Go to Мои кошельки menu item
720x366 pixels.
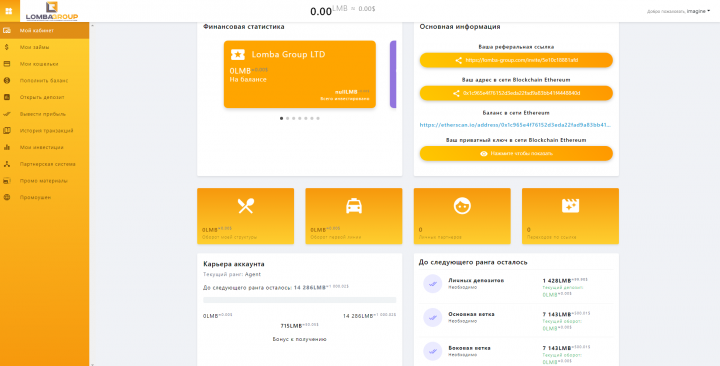click(x=45, y=64)
